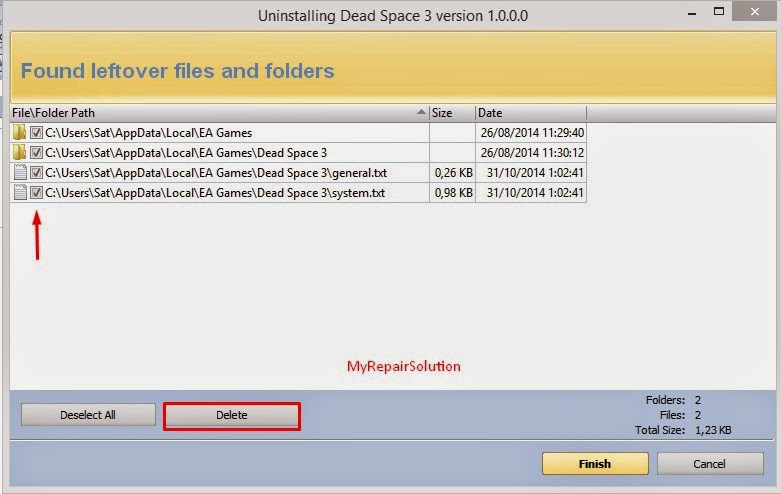Uncheck the EA Games folder checkbox
This screenshot has height=494, width=781.
pyautogui.click(x=36, y=132)
